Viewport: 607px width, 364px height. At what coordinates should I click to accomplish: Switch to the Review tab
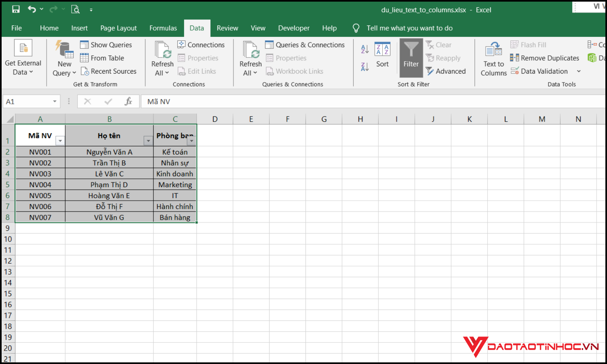click(227, 28)
